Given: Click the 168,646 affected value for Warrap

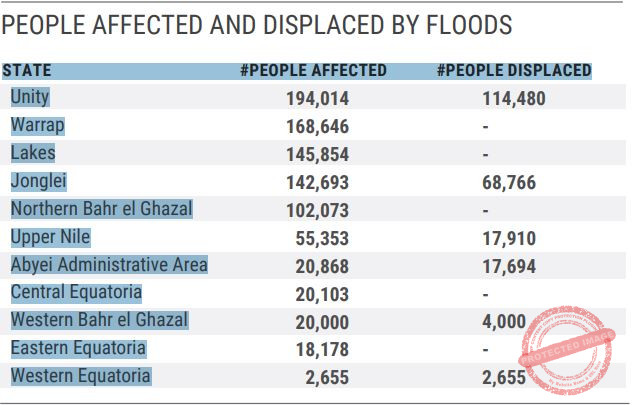Looking at the screenshot, I should pos(318,127).
